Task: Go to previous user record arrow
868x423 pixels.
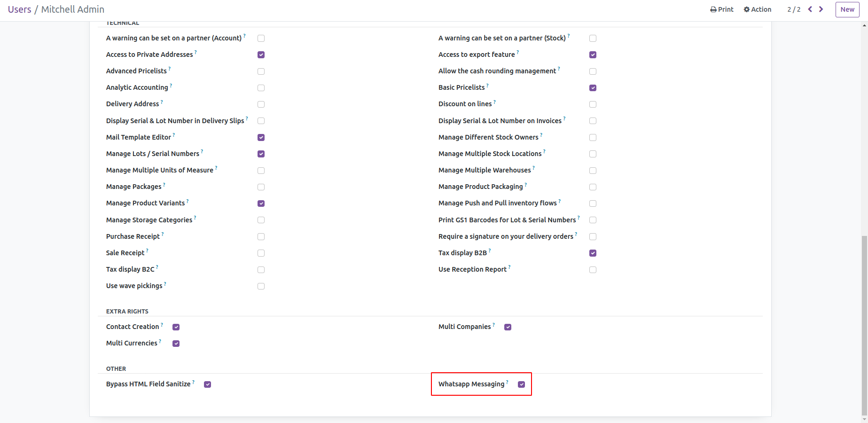Action: (810, 9)
